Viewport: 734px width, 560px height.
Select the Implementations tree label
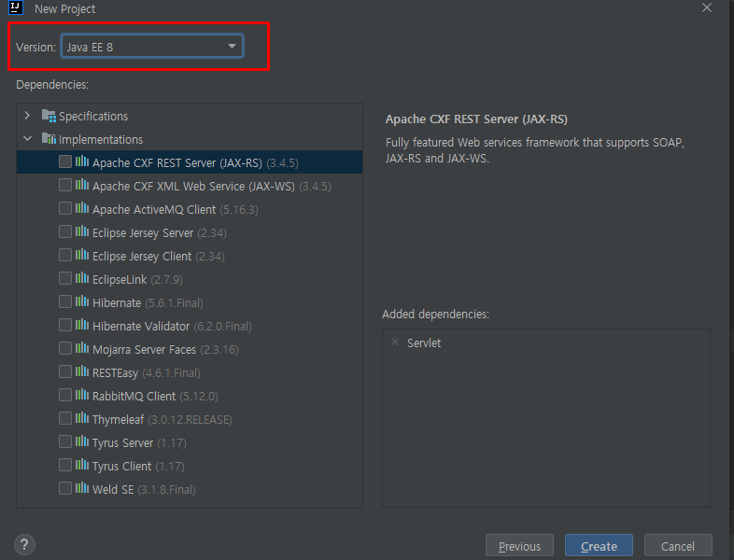click(x=101, y=139)
